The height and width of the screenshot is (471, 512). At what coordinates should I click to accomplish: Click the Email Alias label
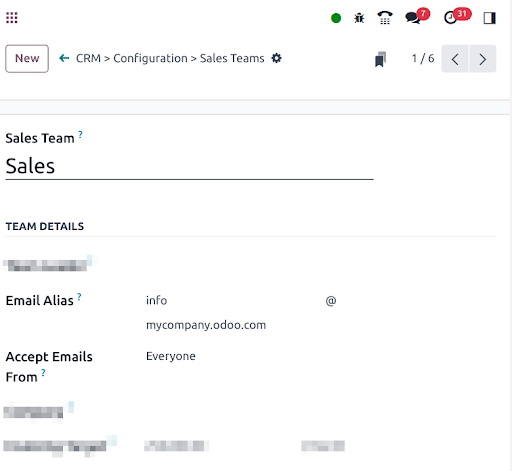[39, 301]
